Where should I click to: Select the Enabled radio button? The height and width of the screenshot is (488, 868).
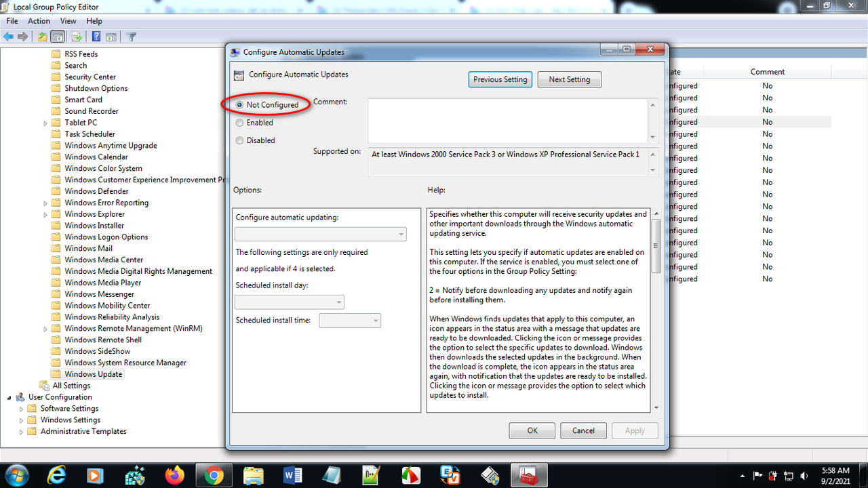(239, 123)
